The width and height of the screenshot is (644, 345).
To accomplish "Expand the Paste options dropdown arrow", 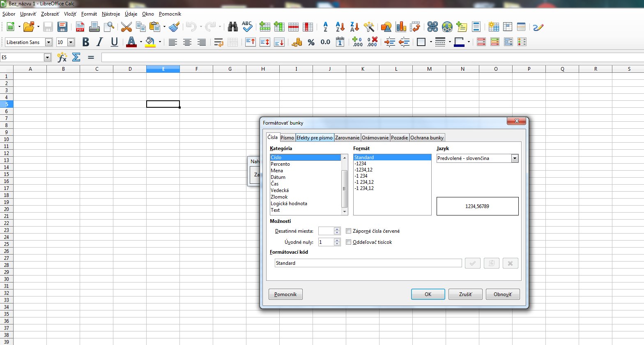I will tap(164, 27).
